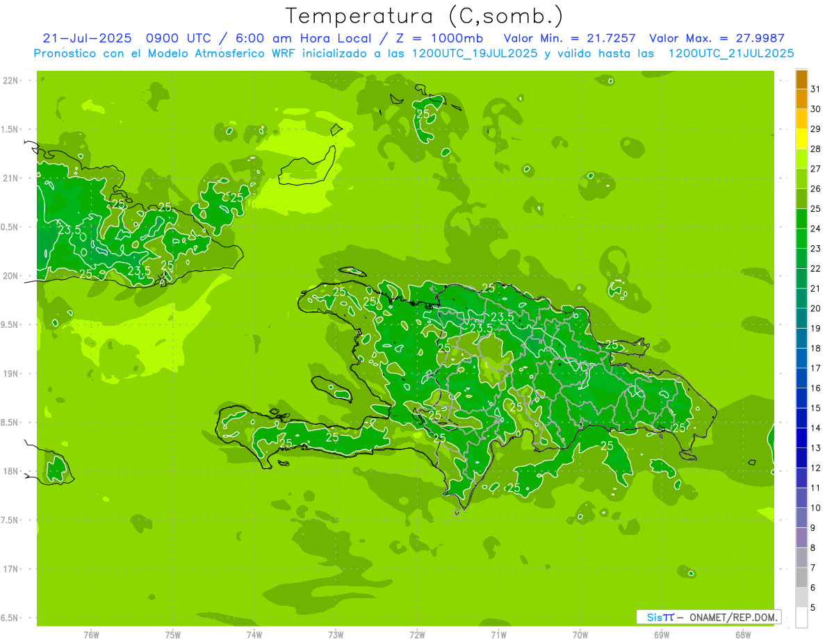The image size is (834, 644).
Task: Click the "22N" latitude axis label
Action: [12, 81]
